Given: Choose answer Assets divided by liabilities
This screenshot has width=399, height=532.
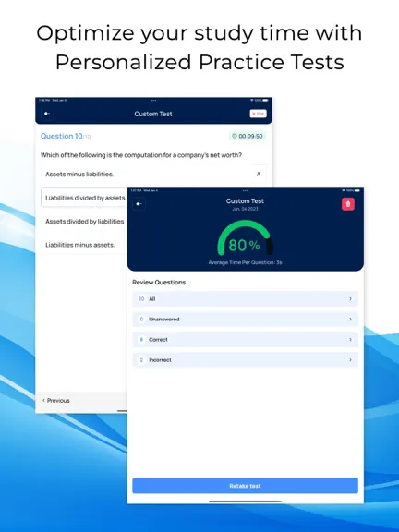Looking at the screenshot, I should 84,222.
